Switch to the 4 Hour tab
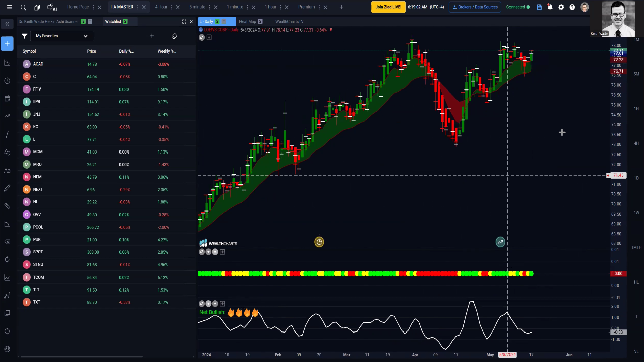This screenshot has width=644, height=362. coord(161,7)
